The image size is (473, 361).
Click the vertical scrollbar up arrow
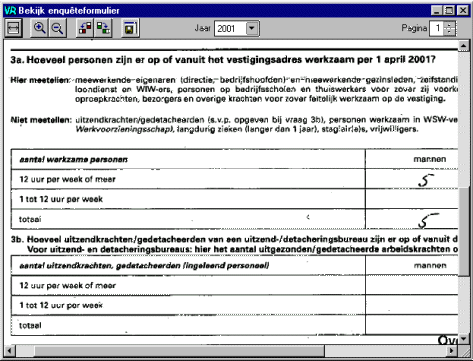463,46
